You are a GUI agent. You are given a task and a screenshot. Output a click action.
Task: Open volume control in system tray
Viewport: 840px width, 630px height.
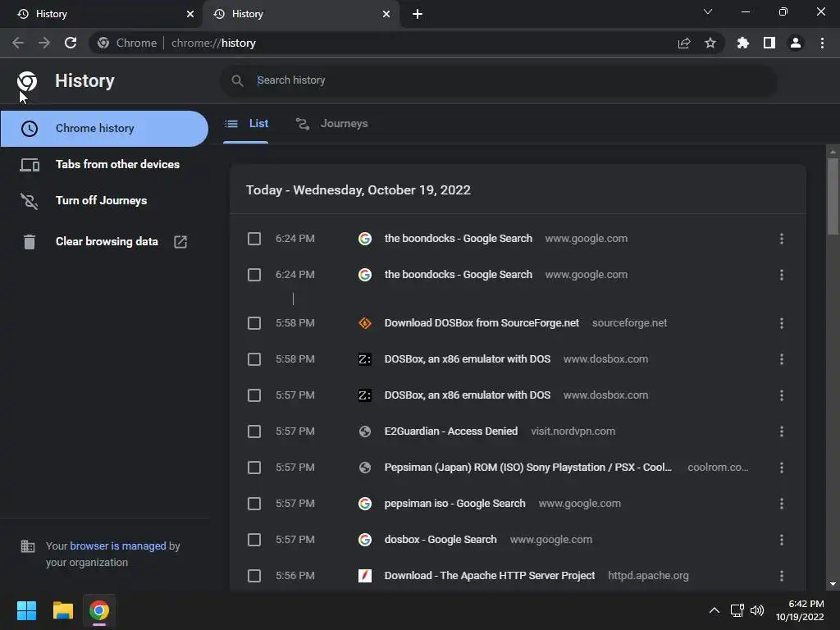757,610
